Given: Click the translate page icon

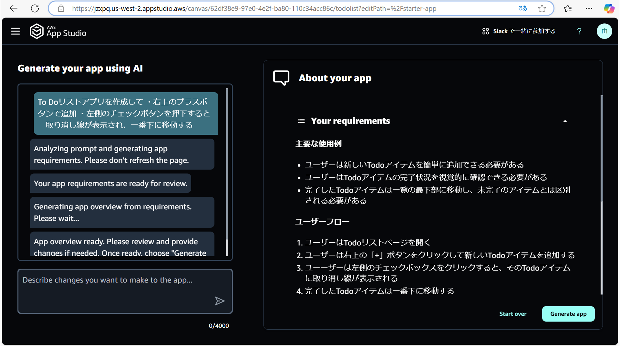Looking at the screenshot, I should 522,8.
